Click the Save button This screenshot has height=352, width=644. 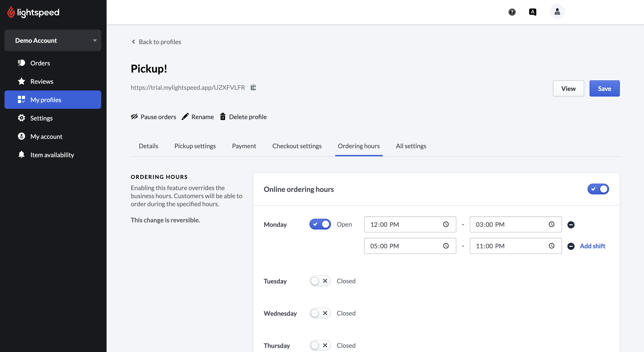point(604,88)
